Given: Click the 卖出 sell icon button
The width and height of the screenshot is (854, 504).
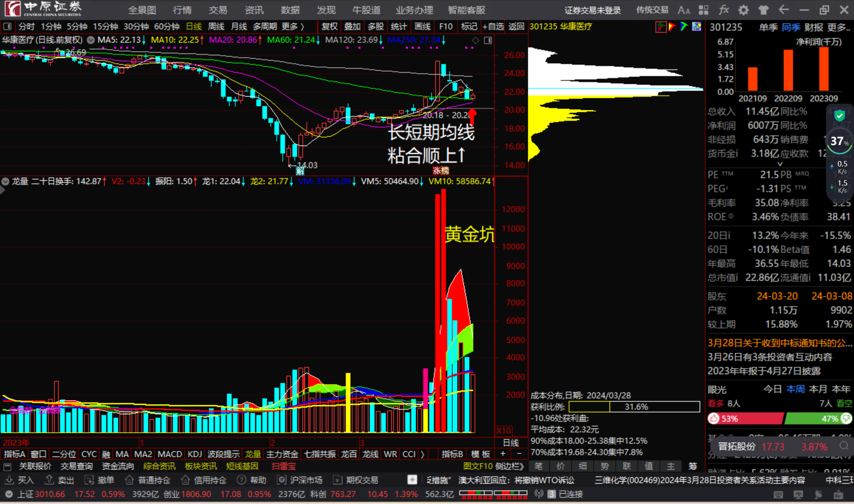Looking at the screenshot, I should pyautogui.click(x=60, y=480).
